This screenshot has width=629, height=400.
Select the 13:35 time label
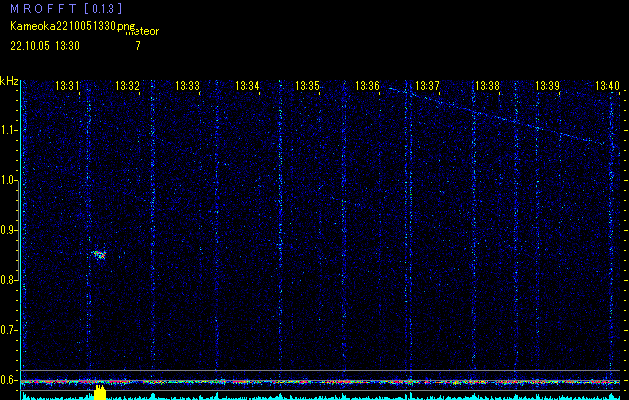pyautogui.click(x=307, y=86)
